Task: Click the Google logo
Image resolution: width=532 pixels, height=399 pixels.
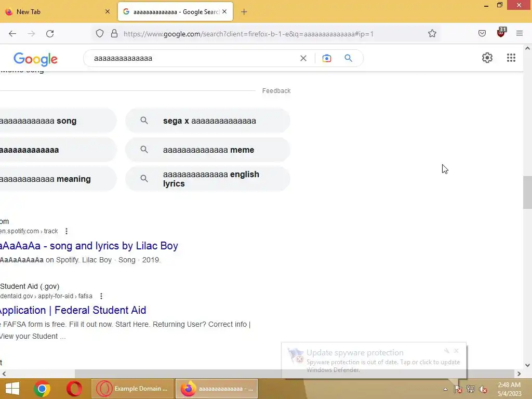Action: pyautogui.click(x=36, y=59)
